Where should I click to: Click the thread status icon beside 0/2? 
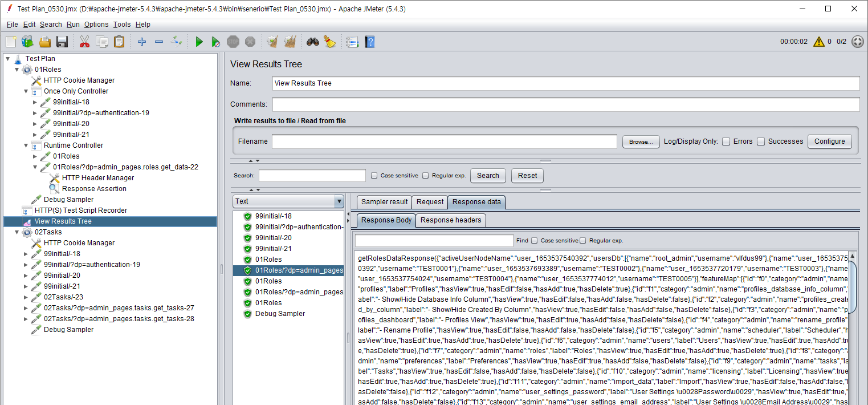click(x=857, y=42)
